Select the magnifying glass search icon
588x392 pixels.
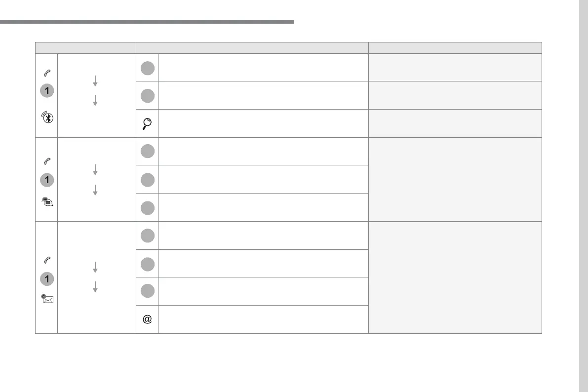(x=147, y=123)
